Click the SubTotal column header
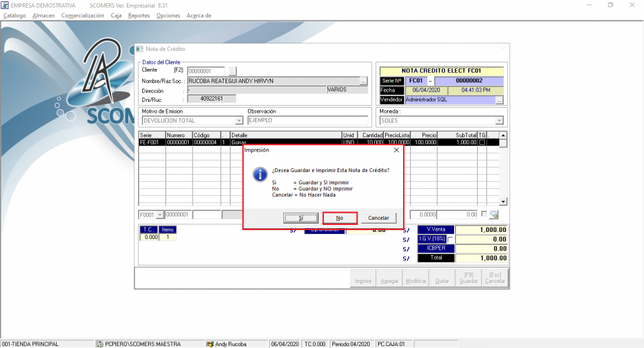The height and width of the screenshot is (348, 644). pyautogui.click(x=457, y=135)
